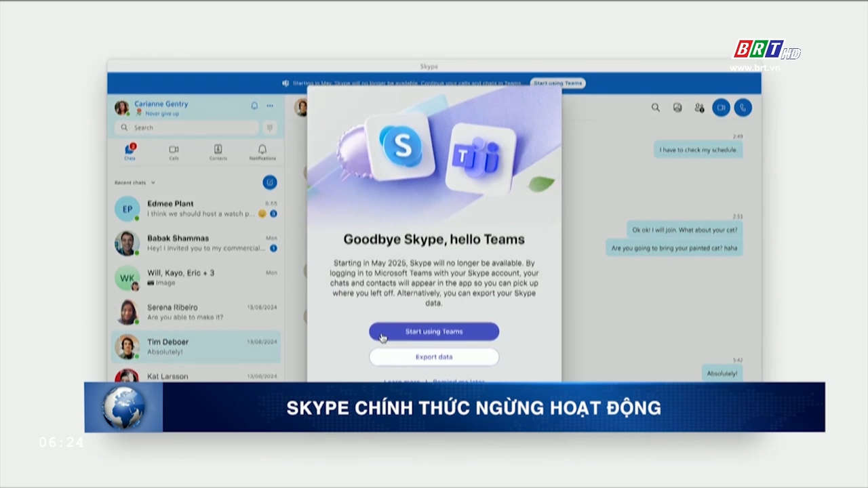Open the Kat Larsson conversation
Screen dimensions: 868x488
[x=196, y=375]
